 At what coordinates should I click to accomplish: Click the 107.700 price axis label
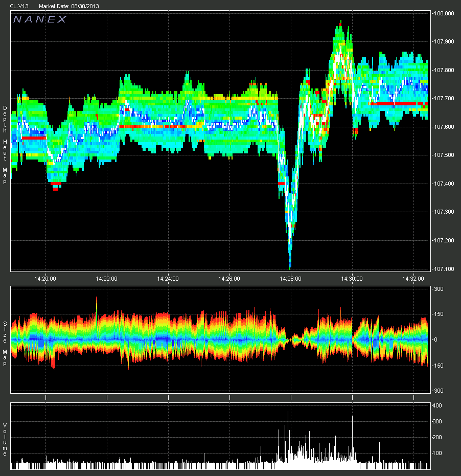pos(444,98)
